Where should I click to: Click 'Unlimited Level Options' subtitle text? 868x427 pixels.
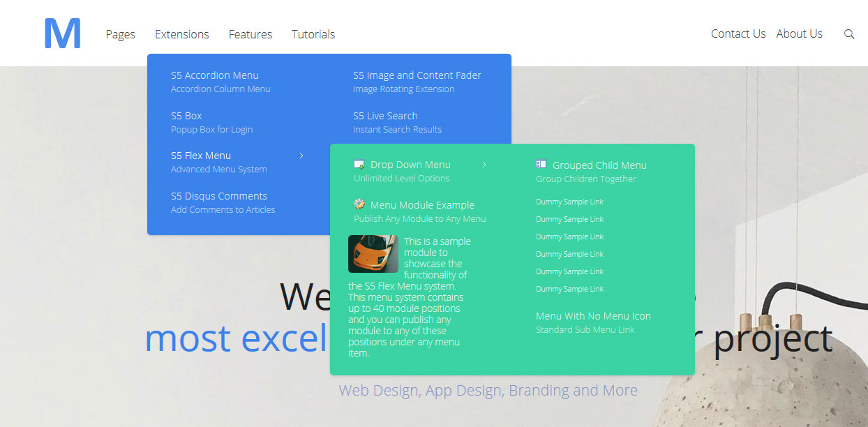pyautogui.click(x=402, y=179)
